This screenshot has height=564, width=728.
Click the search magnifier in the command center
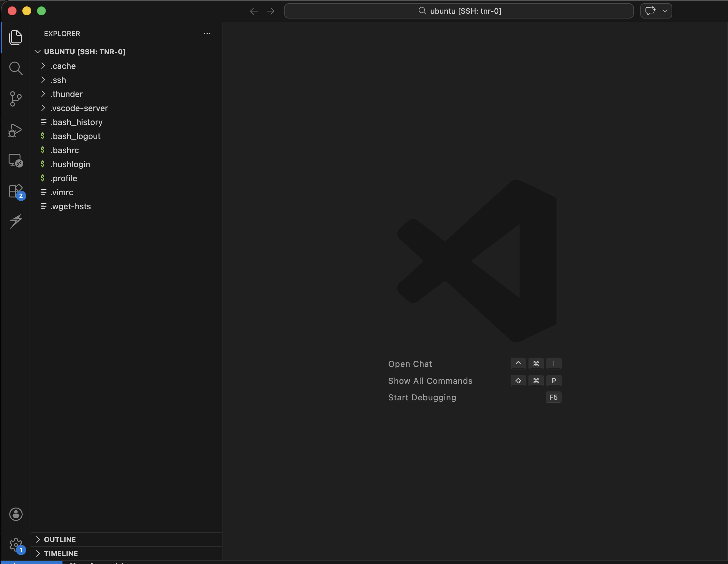point(422,11)
